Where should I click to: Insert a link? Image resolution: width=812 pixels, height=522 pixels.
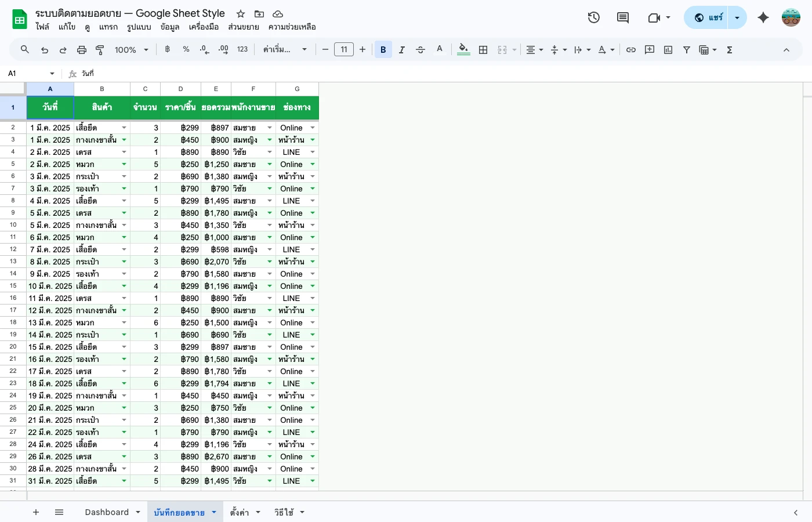point(631,49)
